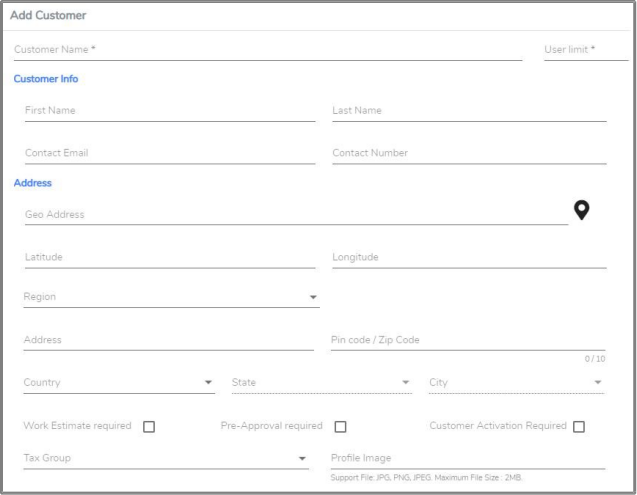The width and height of the screenshot is (637, 495).
Task: Expand the Country dropdown
Action: tap(119, 383)
